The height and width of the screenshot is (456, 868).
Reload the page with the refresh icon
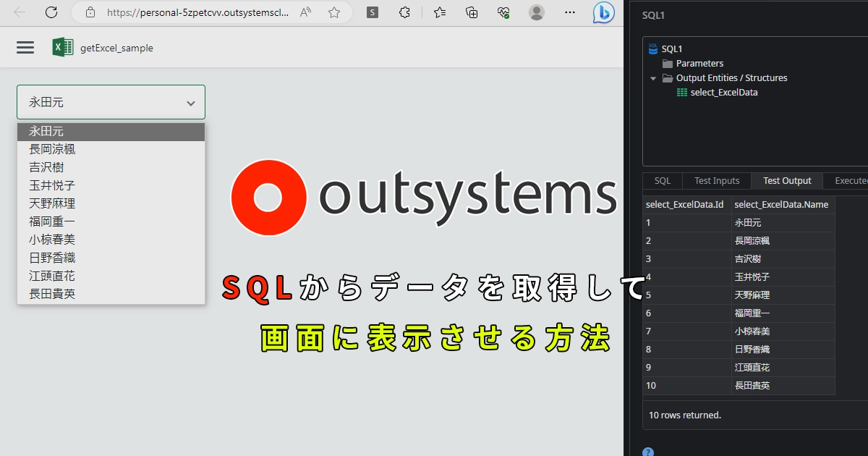pyautogui.click(x=51, y=12)
